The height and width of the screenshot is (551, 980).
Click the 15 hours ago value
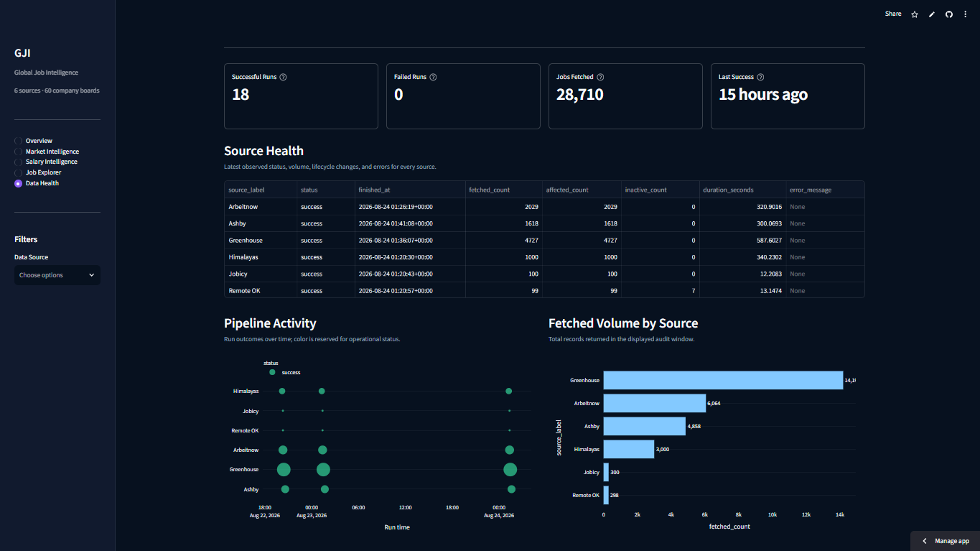(763, 95)
